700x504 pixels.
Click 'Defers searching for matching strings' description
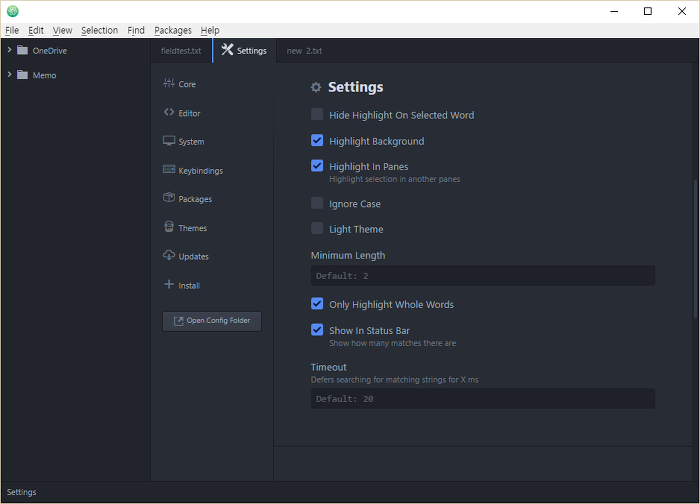(x=395, y=380)
